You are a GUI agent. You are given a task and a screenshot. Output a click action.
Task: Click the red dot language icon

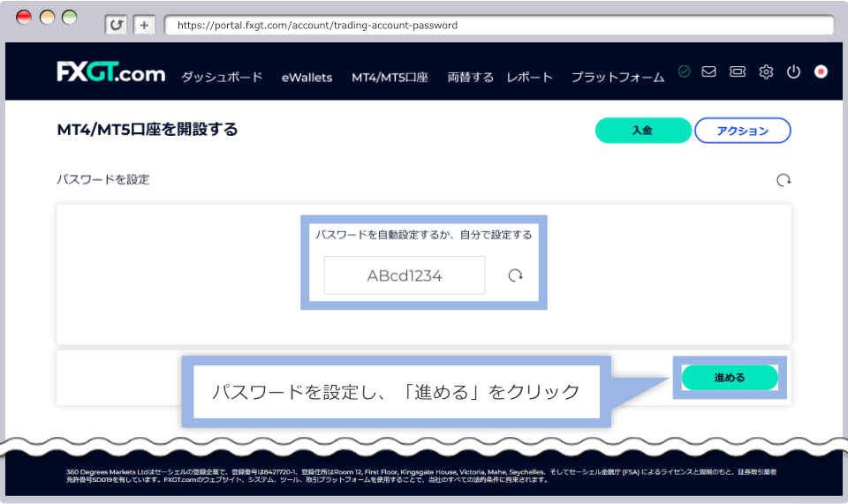(x=821, y=71)
